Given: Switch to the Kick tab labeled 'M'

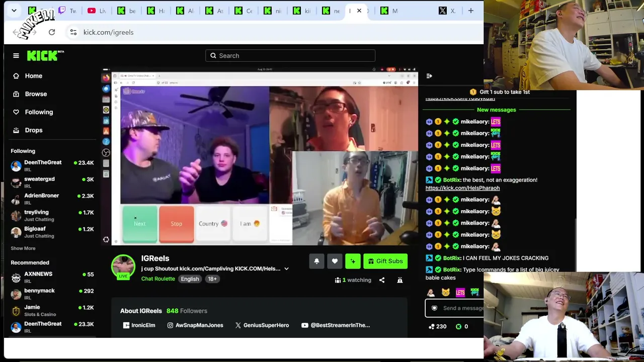Looking at the screenshot, I should point(389,11).
